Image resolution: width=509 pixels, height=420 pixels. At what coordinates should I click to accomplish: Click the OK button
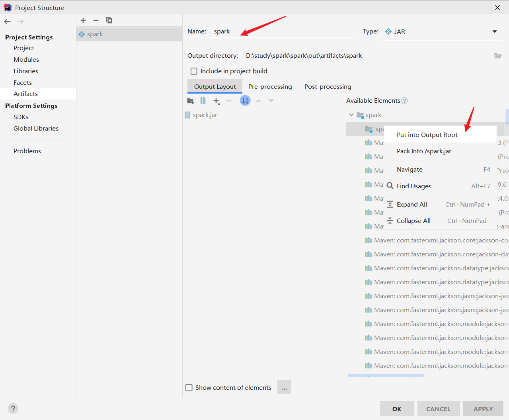(397, 409)
